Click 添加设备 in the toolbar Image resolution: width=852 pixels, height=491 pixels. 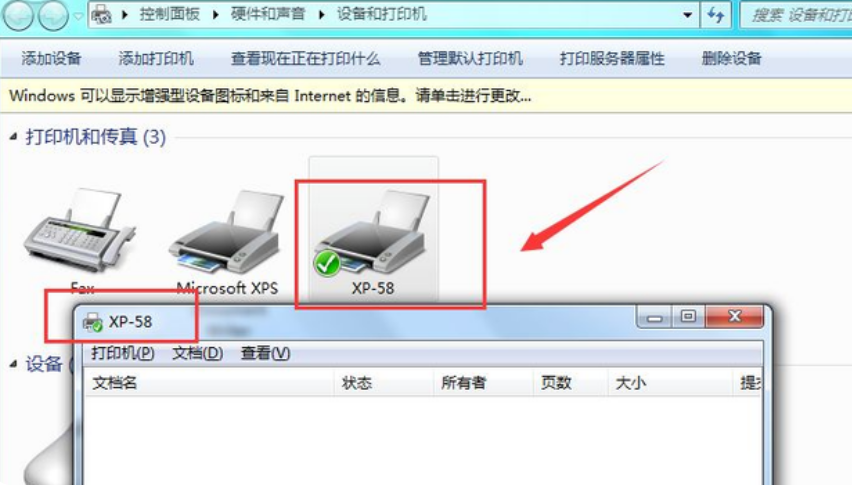click(51, 58)
